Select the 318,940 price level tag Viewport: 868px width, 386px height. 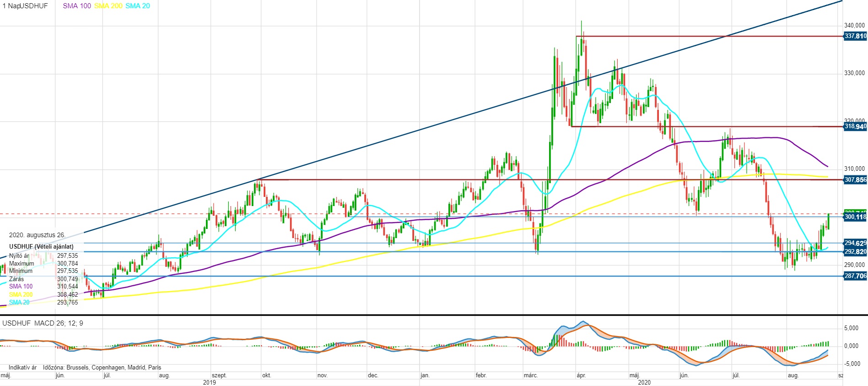[x=855, y=126]
